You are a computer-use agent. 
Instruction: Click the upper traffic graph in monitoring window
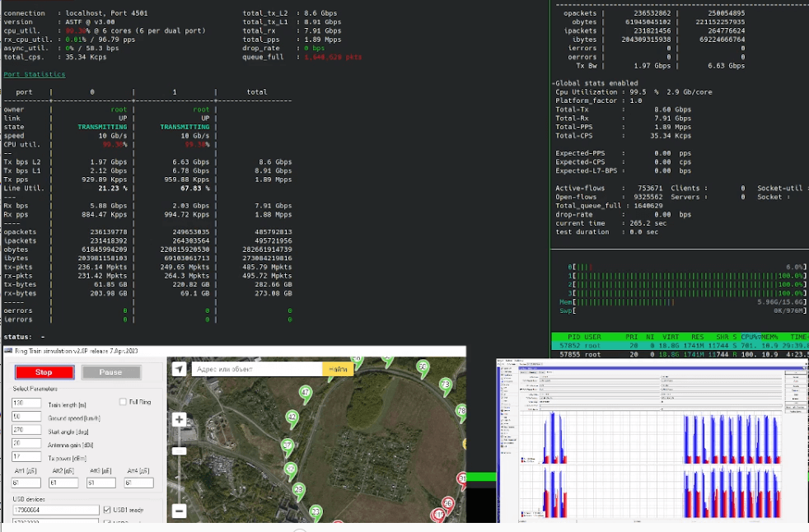[651, 437]
